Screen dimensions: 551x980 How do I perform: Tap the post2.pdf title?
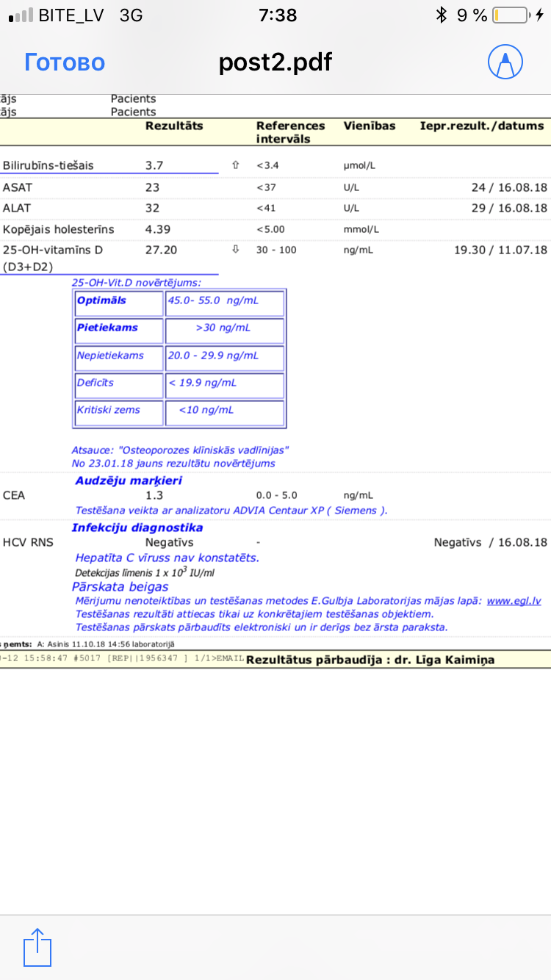click(x=275, y=62)
